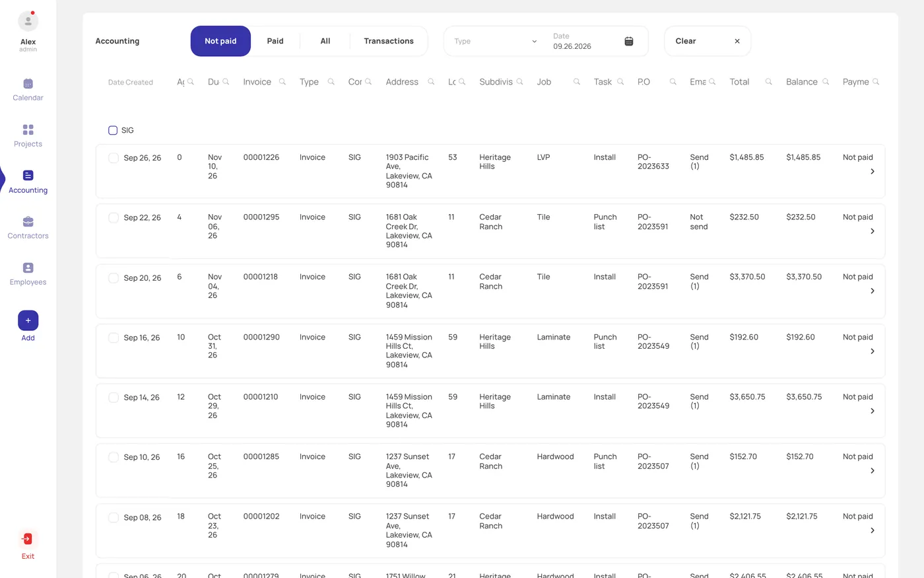Expand invoice 00001290 row chevron
The width and height of the screenshot is (924, 578).
pos(873,351)
